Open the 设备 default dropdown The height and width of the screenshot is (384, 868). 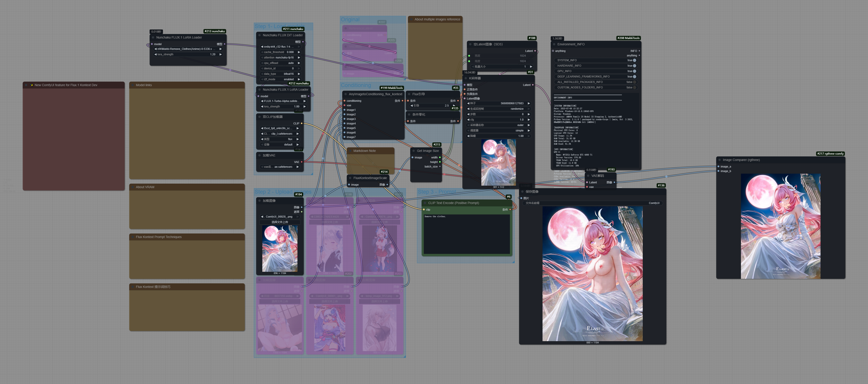click(280, 145)
